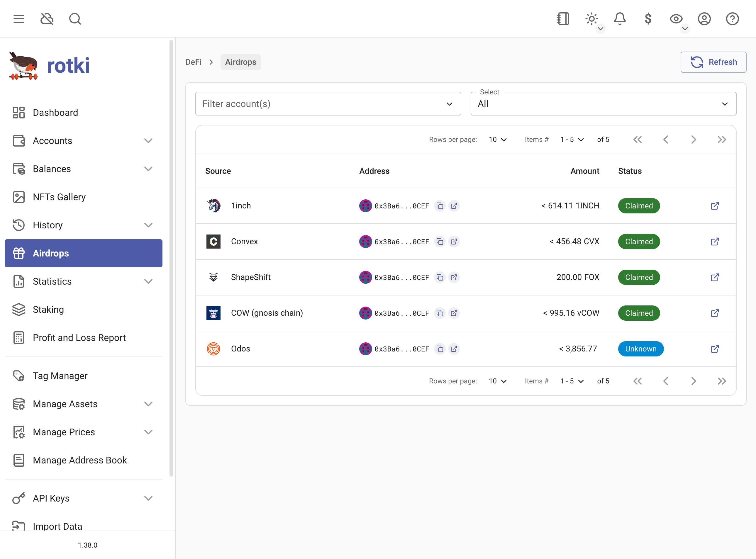756x559 pixels.
Task: Open 1inch airdrop external link
Action: click(715, 206)
